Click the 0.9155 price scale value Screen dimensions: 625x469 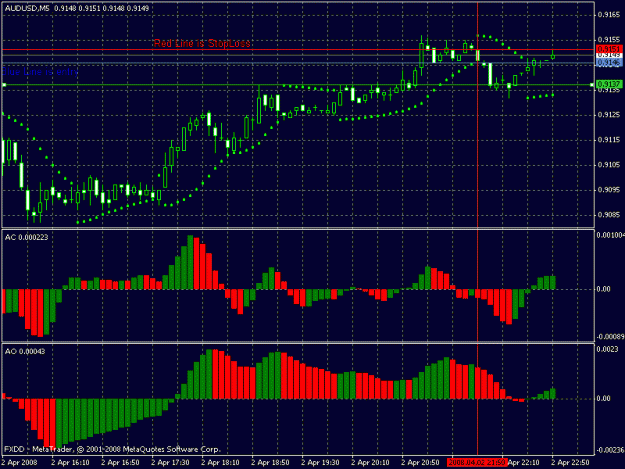[x=609, y=40]
